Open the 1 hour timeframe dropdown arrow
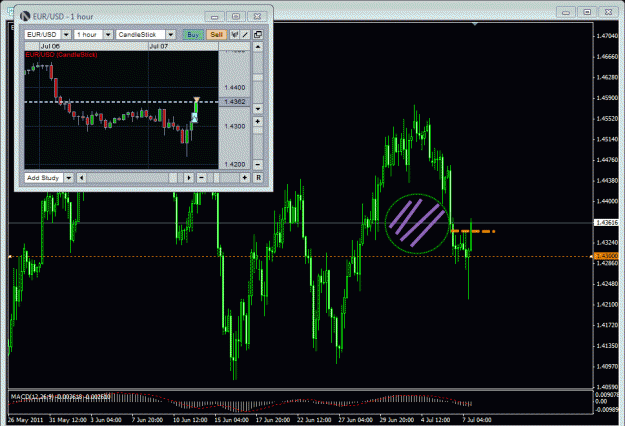The image size is (625, 426). (x=108, y=35)
